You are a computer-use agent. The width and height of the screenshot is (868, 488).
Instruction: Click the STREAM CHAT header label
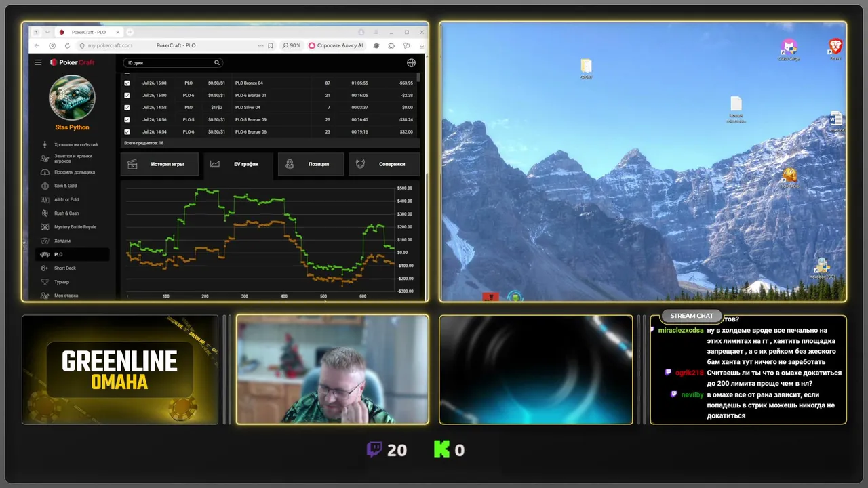click(x=692, y=316)
